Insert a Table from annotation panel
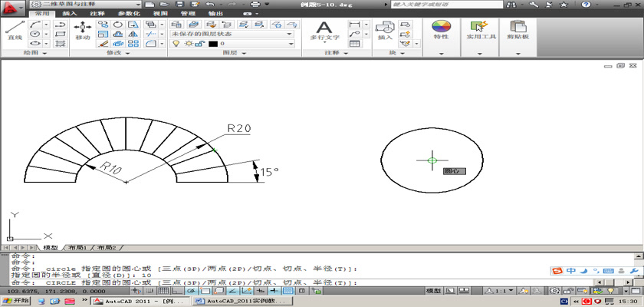 [x=354, y=44]
